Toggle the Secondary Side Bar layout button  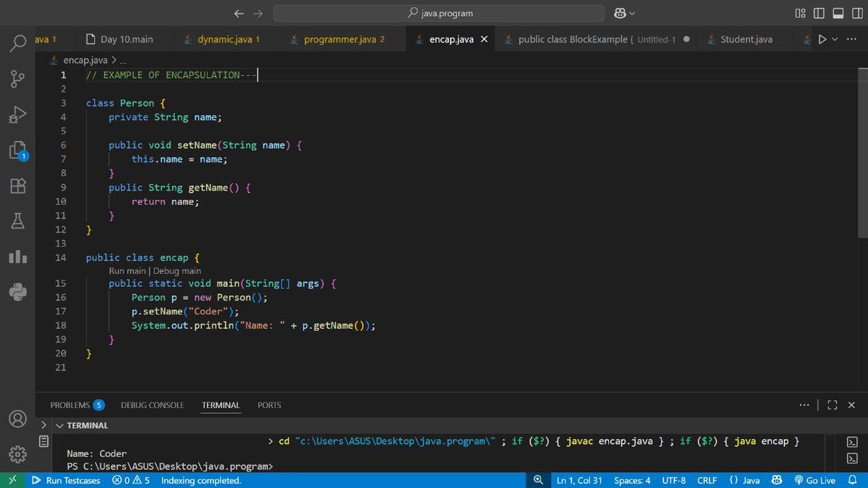[x=856, y=13]
